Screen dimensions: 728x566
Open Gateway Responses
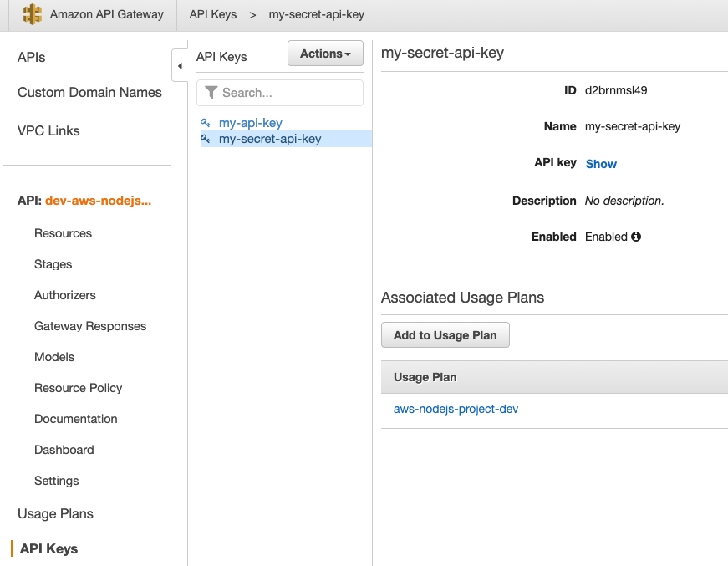[x=89, y=326]
